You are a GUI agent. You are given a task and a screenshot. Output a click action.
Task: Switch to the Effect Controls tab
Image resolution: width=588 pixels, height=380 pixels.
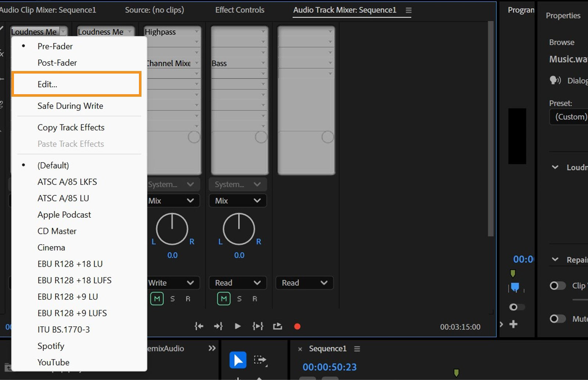tap(239, 10)
